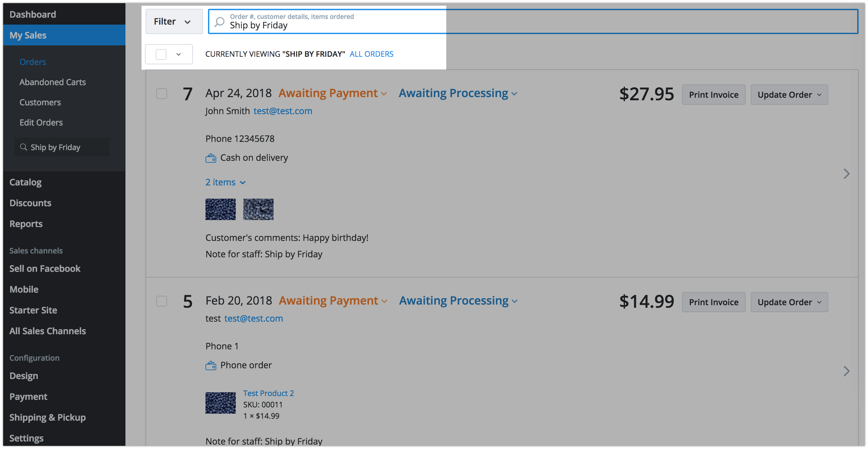
Task: Click the ALL ORDERS link
Action: 371,54
